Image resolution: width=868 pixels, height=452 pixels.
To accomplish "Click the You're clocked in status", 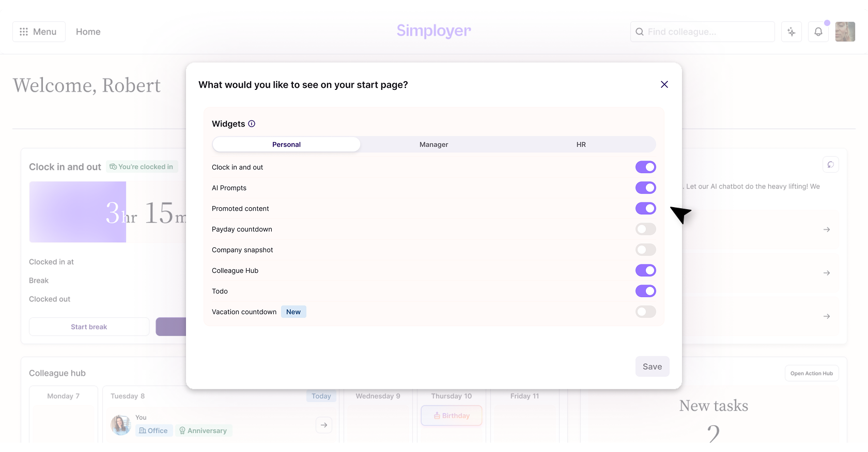I will 142,166.
